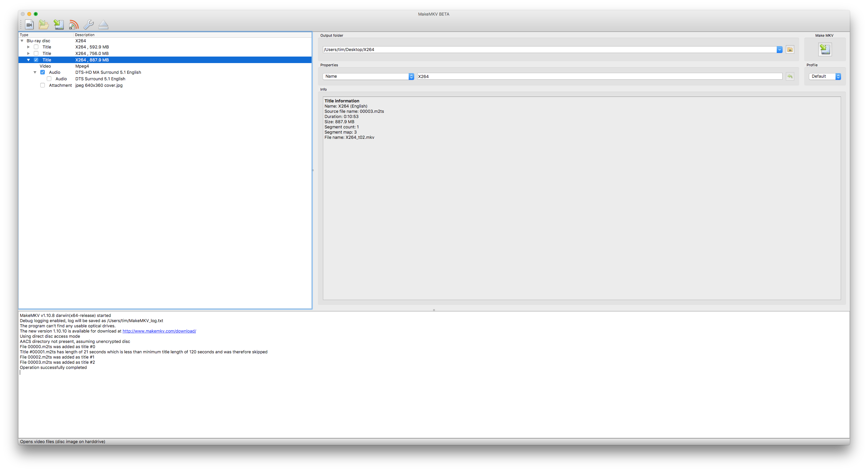
Task: Click the X264 name value field
Action: point(599,76)
